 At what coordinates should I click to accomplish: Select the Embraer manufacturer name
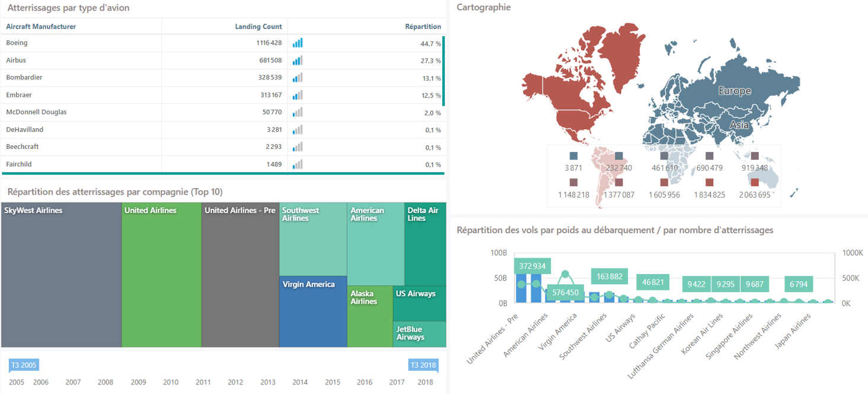pyautogui.click(x=19, y=95)
